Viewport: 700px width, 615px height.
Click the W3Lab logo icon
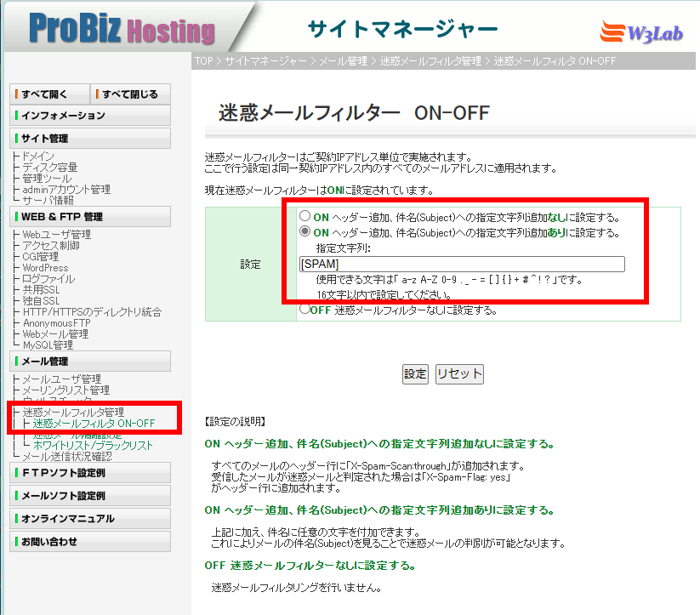648,31
